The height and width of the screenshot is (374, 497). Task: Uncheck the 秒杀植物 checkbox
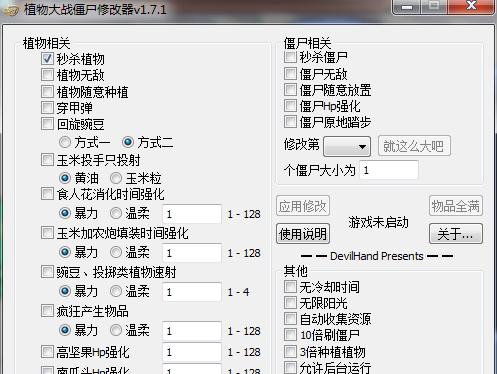[x=47, y=59]
